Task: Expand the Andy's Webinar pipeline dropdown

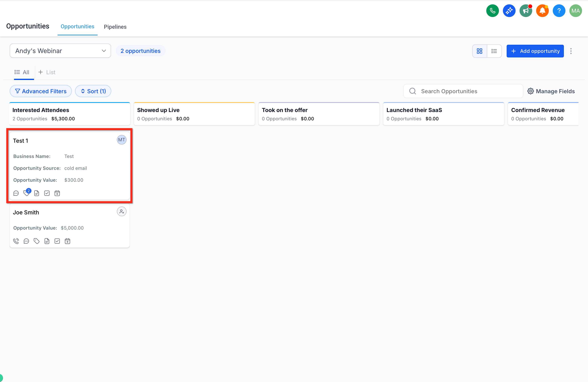Action: click(x=60, y=51)
